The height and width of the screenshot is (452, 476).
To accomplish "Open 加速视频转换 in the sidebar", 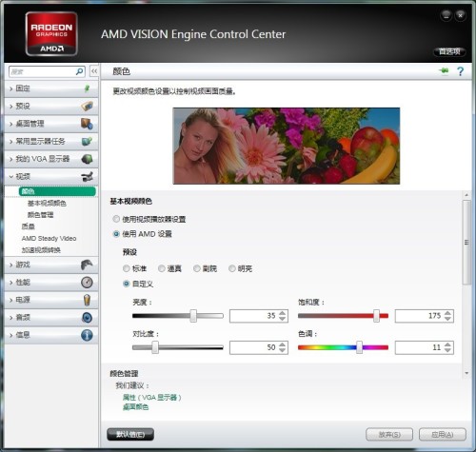I will [x=41, y=250].
